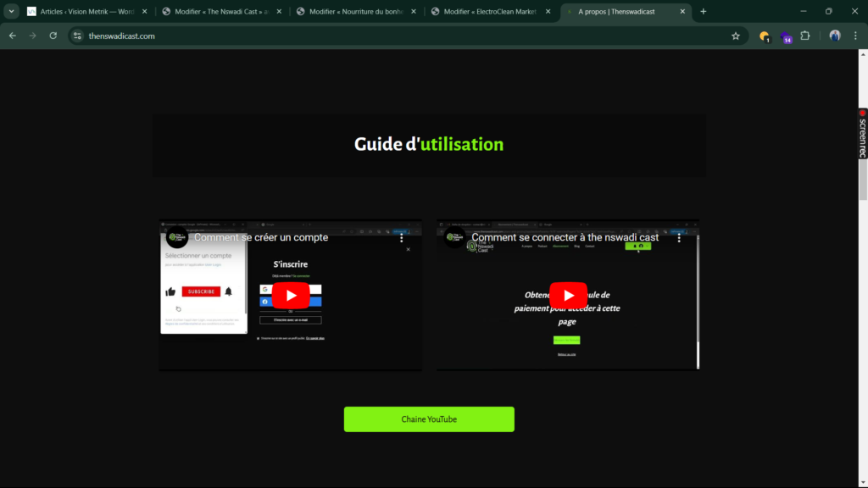Open title 'Comment se connecter à the nswadi cast'
Viewport: 868px width, 488px height.
[565, 237]
